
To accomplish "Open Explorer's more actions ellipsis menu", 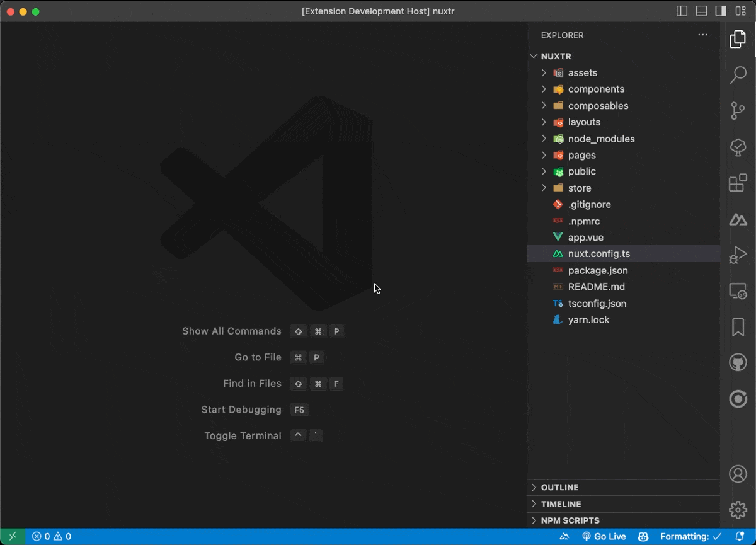I will [703, 35].
